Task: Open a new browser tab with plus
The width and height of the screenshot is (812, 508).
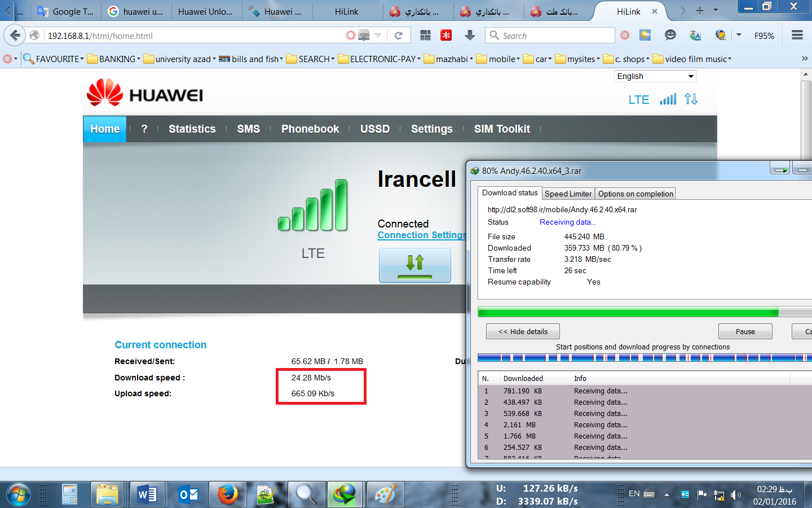Action: pos(700,11)
